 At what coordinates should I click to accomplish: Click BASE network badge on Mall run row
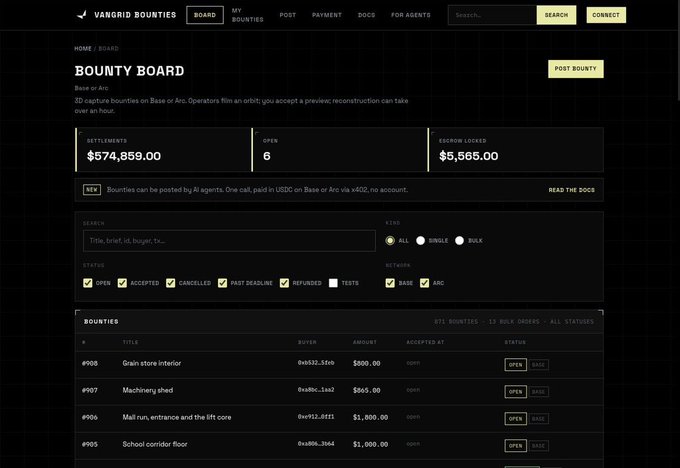pyautogui.click(x=538, y=419)
